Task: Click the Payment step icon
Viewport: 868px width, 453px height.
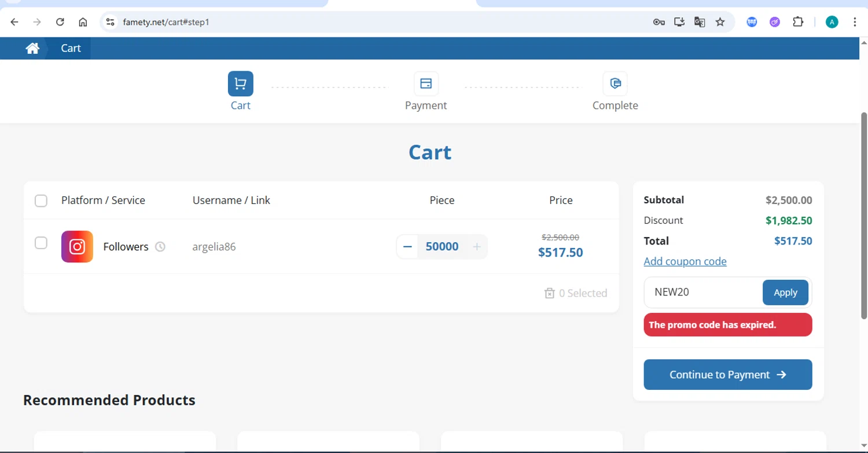Action: pyautogui.click(x=426, y=84)
